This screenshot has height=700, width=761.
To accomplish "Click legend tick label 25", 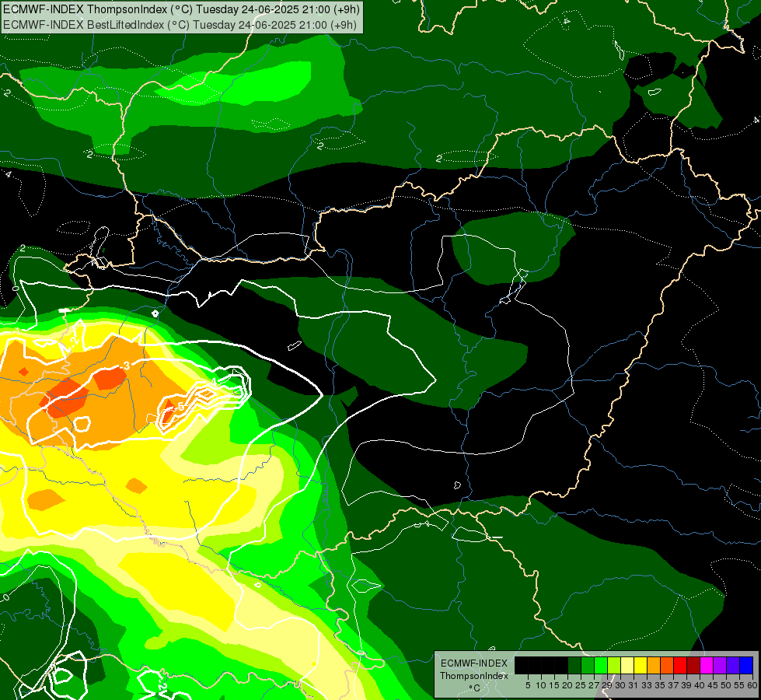I will coord(581,685).
